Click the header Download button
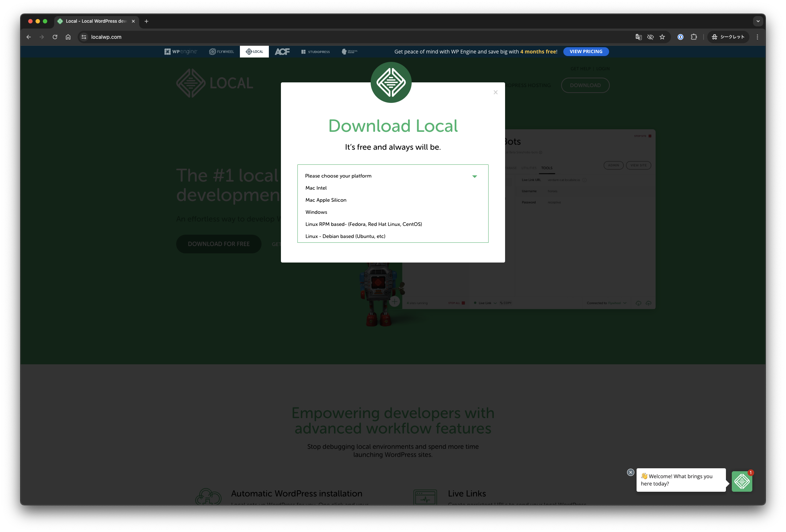 pos(585,85)
